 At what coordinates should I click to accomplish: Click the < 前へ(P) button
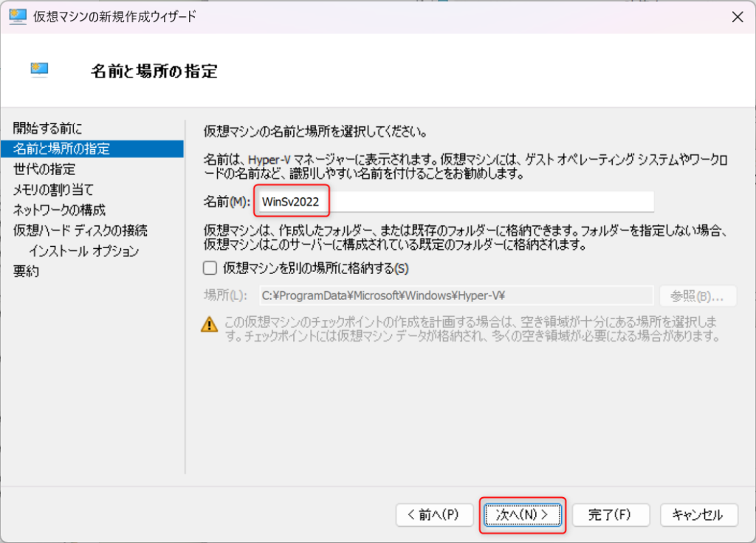[434, 515]
